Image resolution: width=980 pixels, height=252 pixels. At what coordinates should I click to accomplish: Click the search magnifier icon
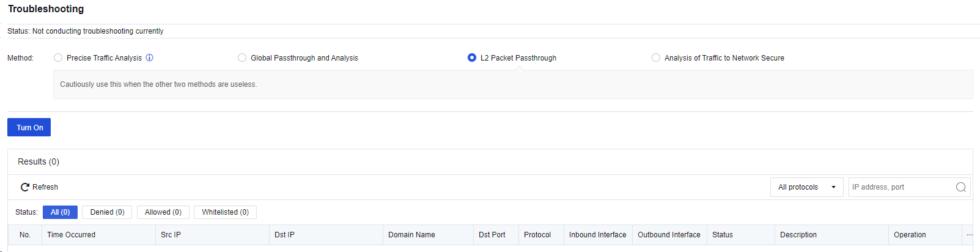click(x=960, y=187)
